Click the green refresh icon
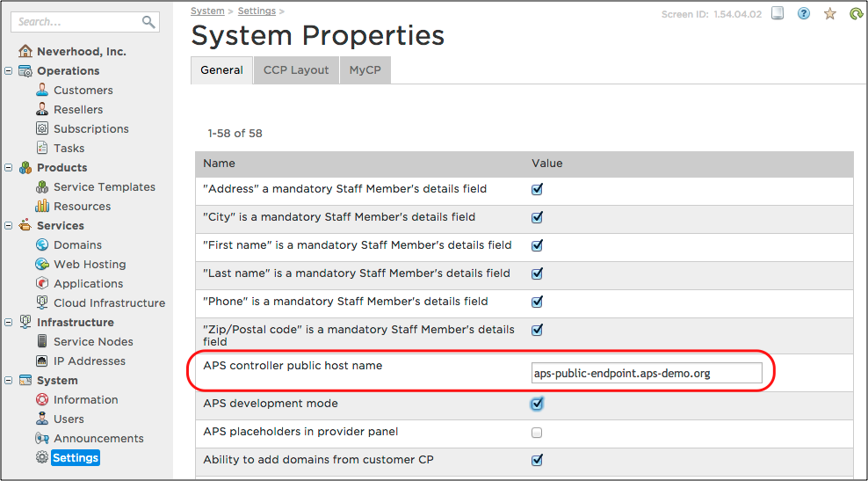The image size is (868, 481). (x=856, y=14)
